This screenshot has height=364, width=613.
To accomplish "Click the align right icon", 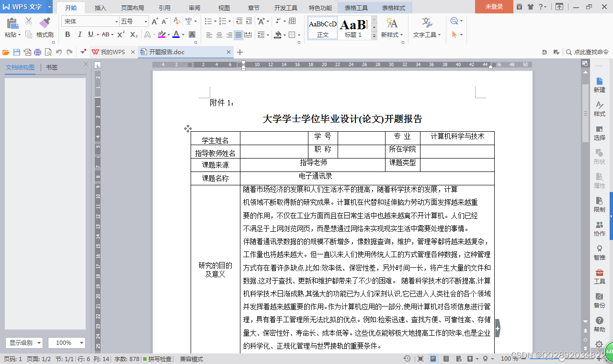I will (x=229, y=35).
